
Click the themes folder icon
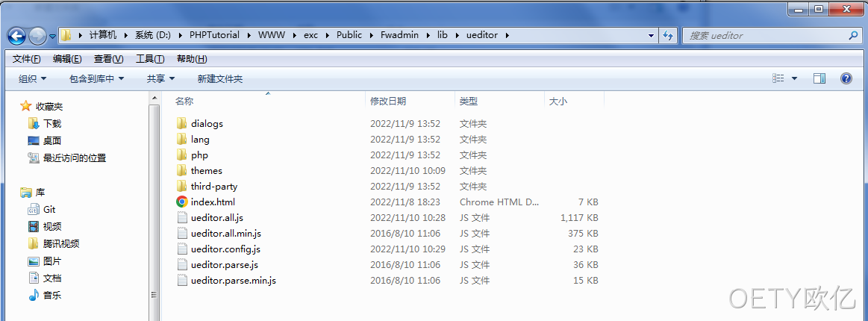tap(181, 170)
